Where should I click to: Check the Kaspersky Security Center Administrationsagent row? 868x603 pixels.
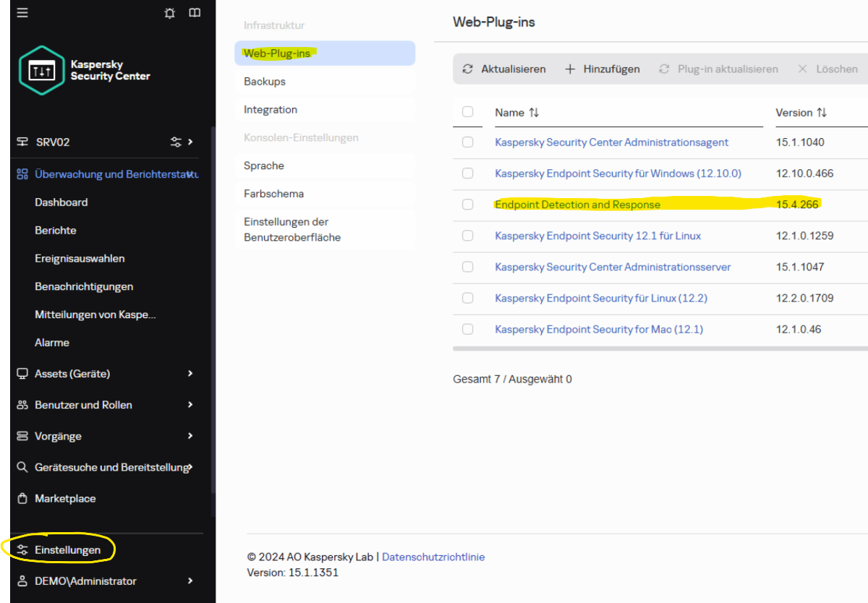click(x=467, y=142)
